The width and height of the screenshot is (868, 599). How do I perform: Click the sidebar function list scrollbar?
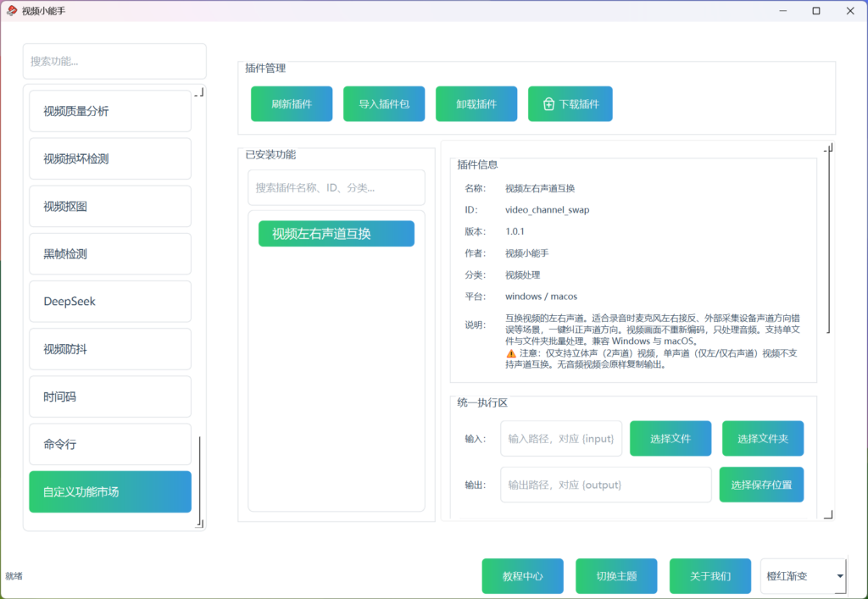199,480
